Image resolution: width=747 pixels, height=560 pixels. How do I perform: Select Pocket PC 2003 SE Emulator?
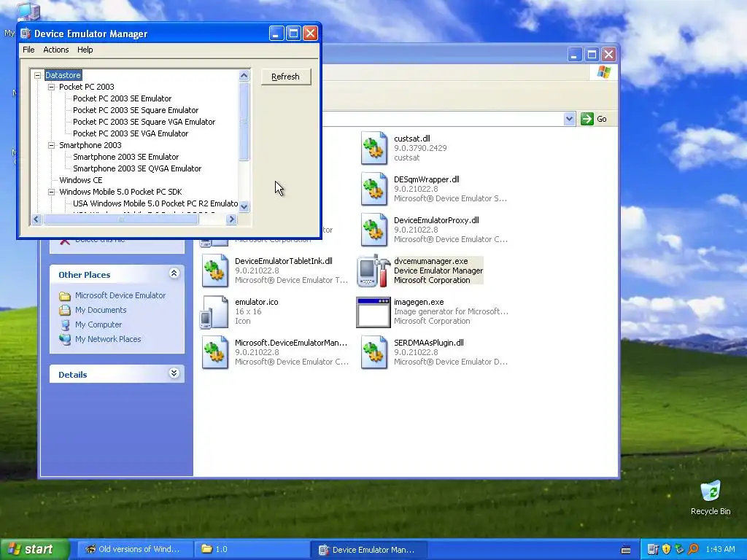(122, 98)
